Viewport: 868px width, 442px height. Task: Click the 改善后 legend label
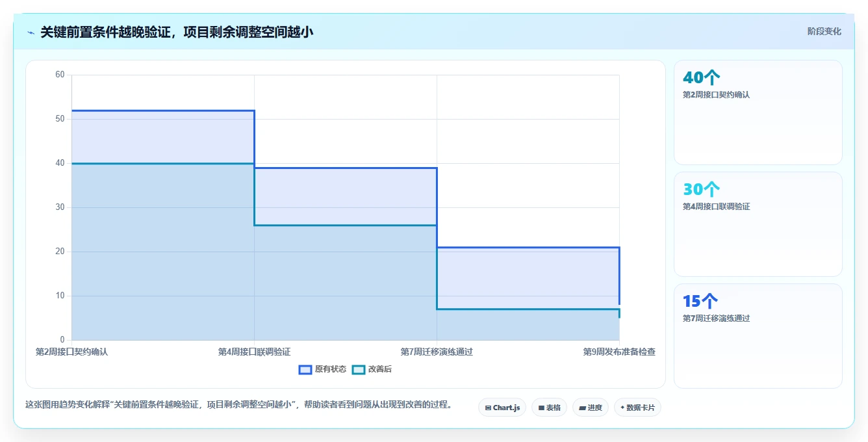pyautogui.click(x=380, y=369)
